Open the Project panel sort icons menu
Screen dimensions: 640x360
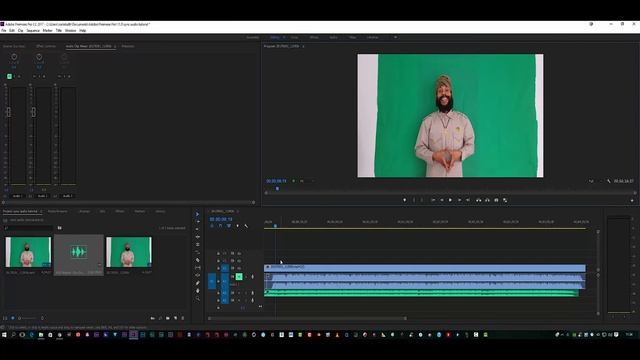pos(42,318)
